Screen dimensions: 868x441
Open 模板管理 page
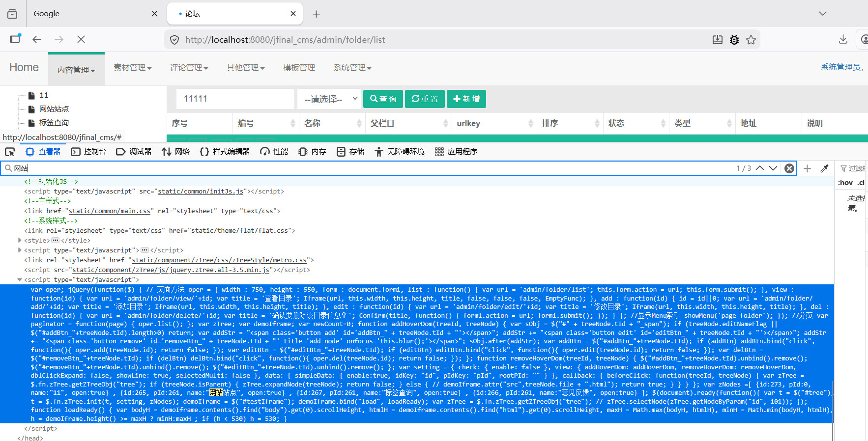tap(299, 68)
